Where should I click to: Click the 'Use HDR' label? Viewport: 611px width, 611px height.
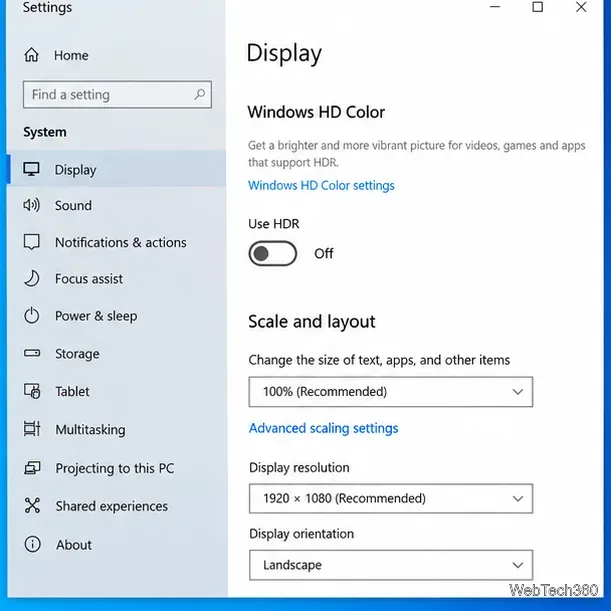click(274, 224)
